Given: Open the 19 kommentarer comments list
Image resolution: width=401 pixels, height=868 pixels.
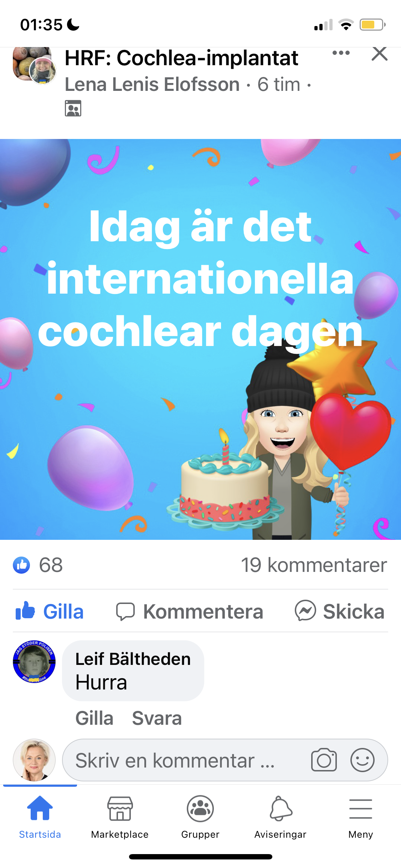Looking at the screenshot, I should pyautogui.click(x=314, y=565).
